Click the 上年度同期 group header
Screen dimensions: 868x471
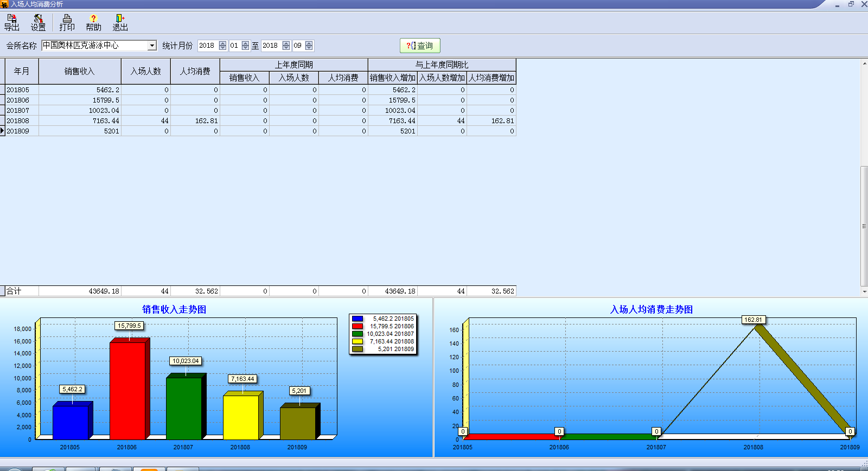pos(294,65)
